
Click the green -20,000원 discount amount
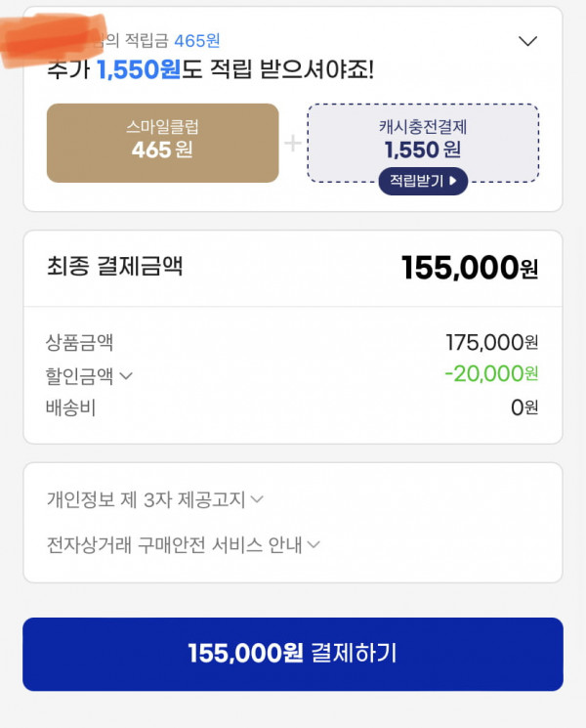pos(491,373)
